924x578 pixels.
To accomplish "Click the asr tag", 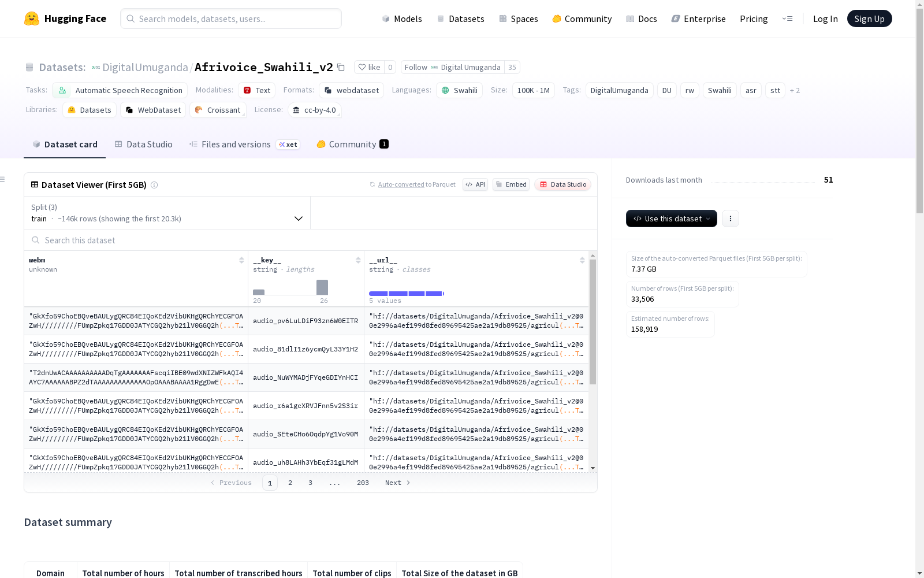I will (751, 90).
